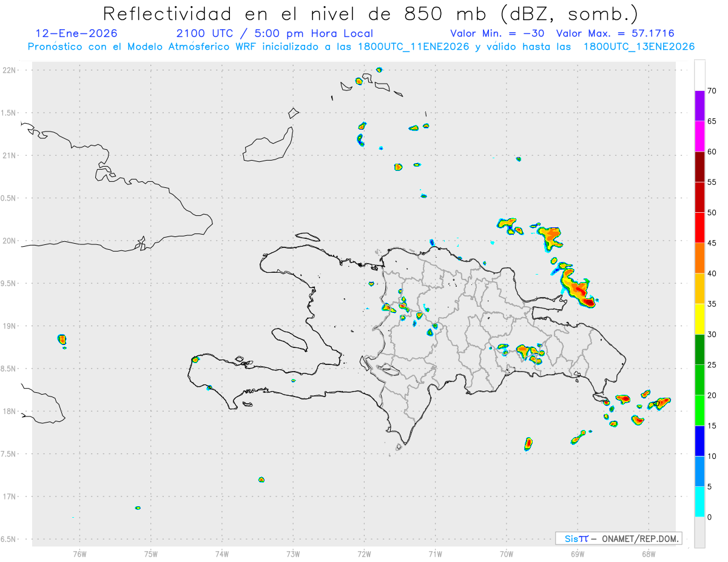The width and height of the screenshot is (728, 562).
Task: Click the colorbar label "60"
Action: pos(712,152)
